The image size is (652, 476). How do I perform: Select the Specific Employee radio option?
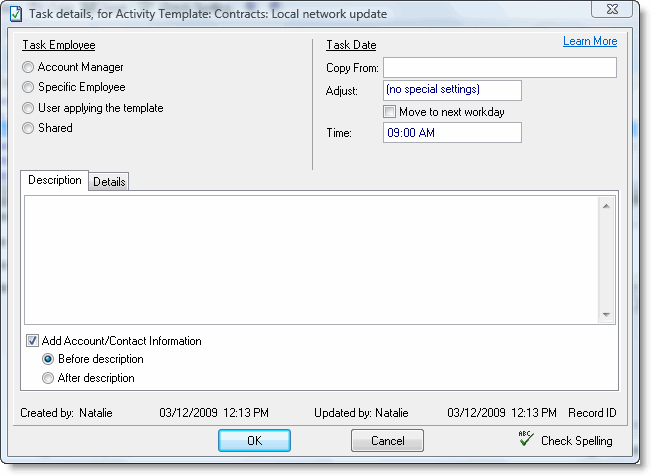coord(28,88)
